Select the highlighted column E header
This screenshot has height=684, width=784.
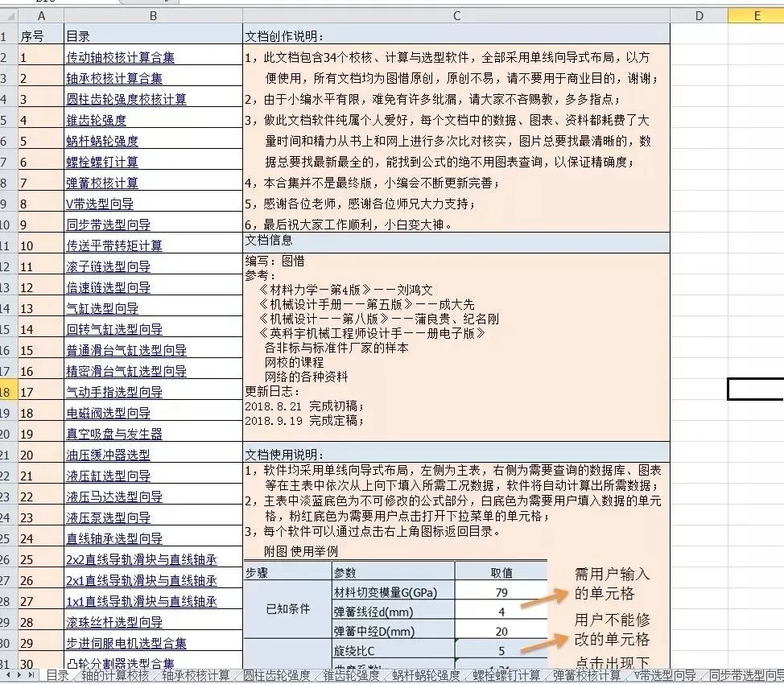pyautogui.click(x=756, y=16)
